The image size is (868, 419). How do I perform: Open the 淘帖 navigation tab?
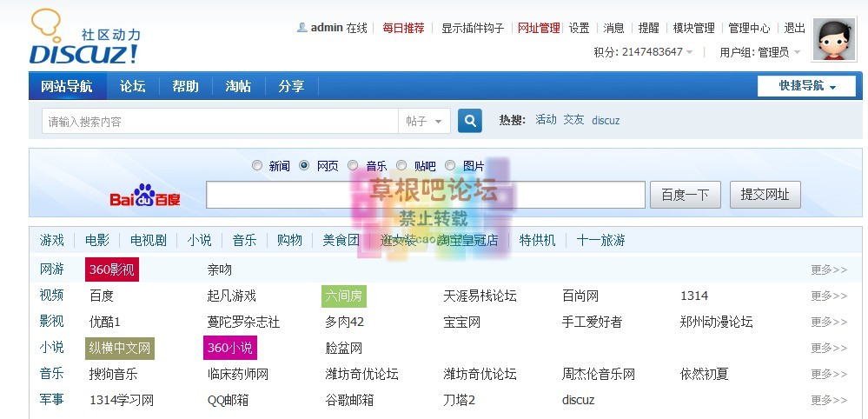coord(238,86)
